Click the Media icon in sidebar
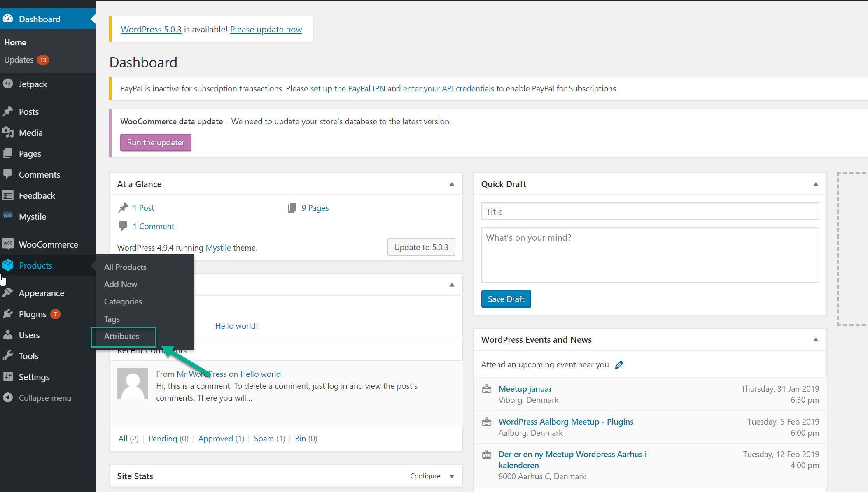The width and height of the screenshot is (868, 492). [8, 132]
